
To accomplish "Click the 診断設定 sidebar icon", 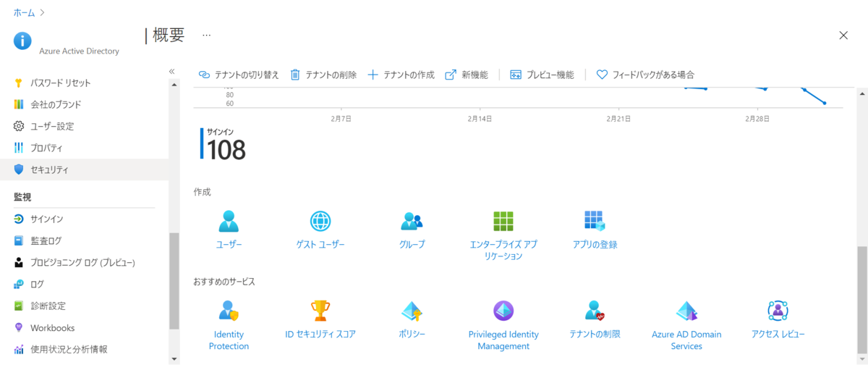I will point(19,306).
